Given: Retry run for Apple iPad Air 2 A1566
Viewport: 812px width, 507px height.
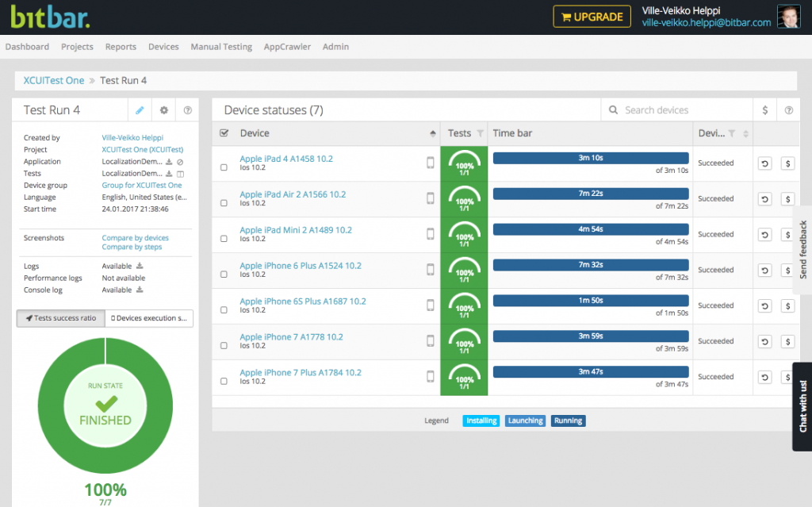Looking at the screenshot, I should 765,199.
